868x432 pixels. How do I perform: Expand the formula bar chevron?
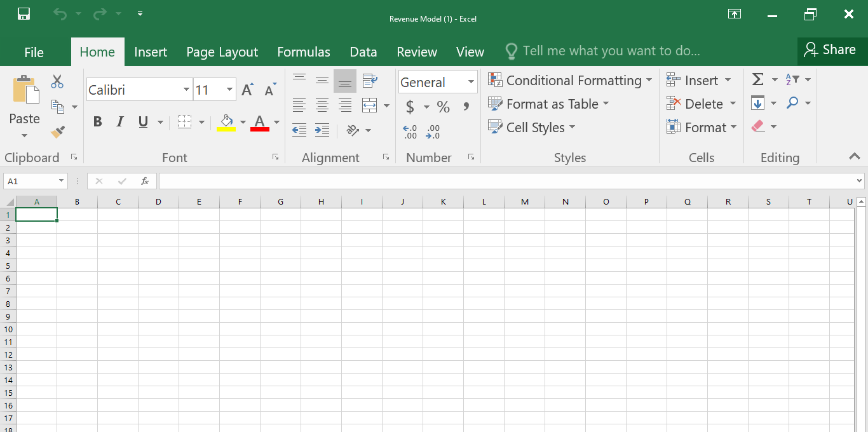pos(860,181)
